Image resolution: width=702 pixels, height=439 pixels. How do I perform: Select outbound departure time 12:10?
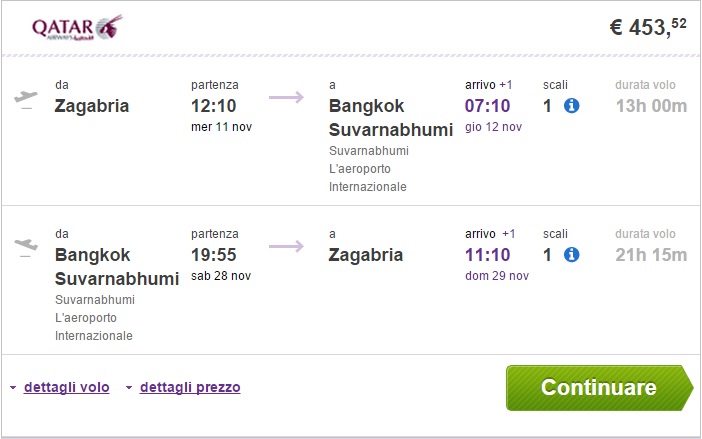pyautogui.click(x=214, y=105)
